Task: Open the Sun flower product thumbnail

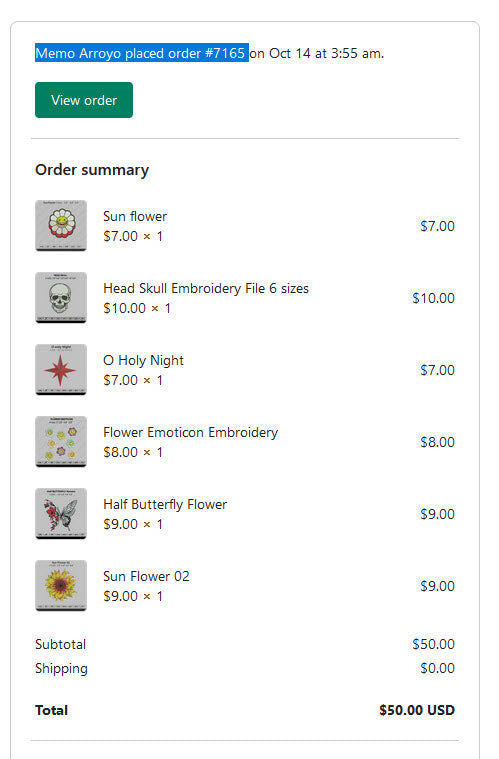Action: [61, 226]
